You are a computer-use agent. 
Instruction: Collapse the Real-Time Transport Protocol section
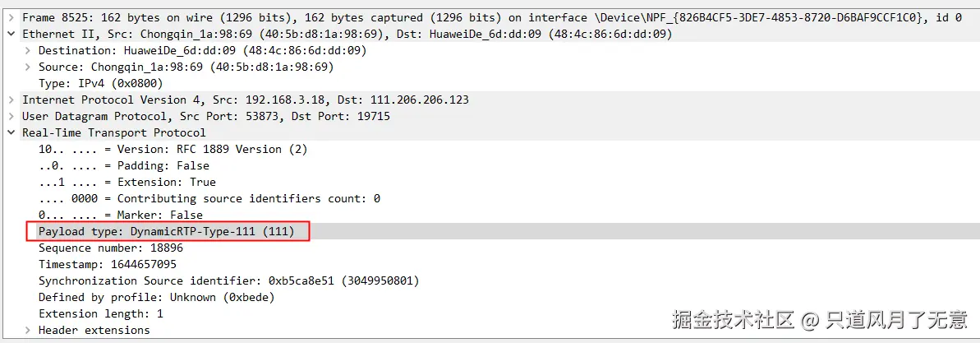click(10, 132)
